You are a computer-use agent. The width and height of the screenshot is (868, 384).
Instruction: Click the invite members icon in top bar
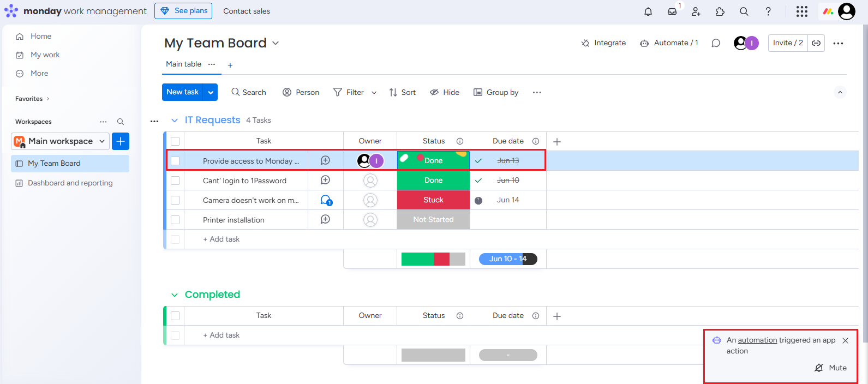[696, 11]
